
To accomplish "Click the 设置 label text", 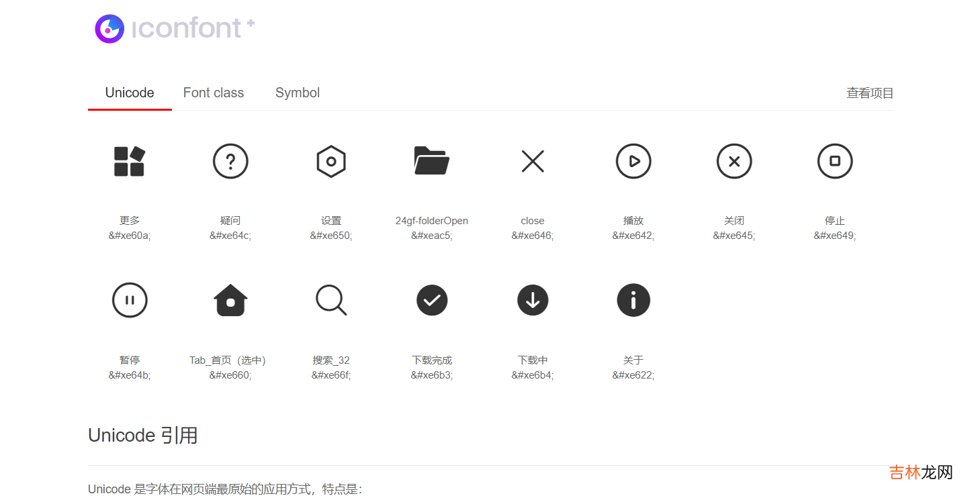I will (x=331, y=221).
